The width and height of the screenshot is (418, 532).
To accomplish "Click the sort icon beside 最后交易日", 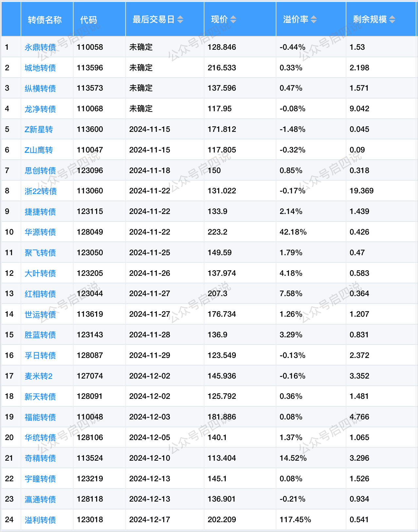I will (x=180, y=20).
